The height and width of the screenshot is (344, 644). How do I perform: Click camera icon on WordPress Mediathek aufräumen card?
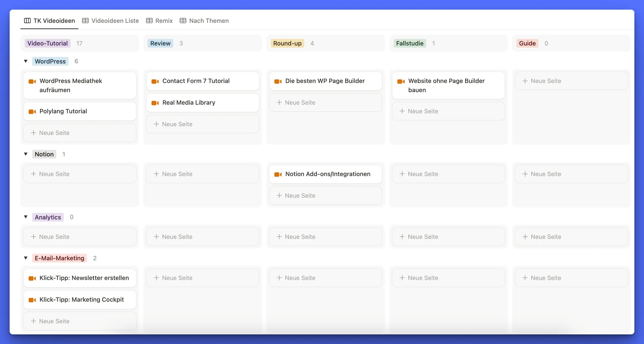tap(32, 81)
